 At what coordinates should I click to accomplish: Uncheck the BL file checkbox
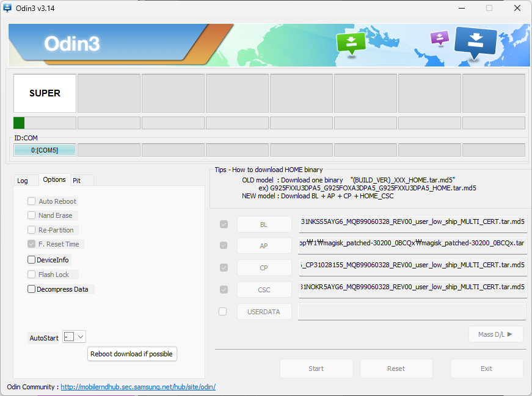(x=224, y=224)
